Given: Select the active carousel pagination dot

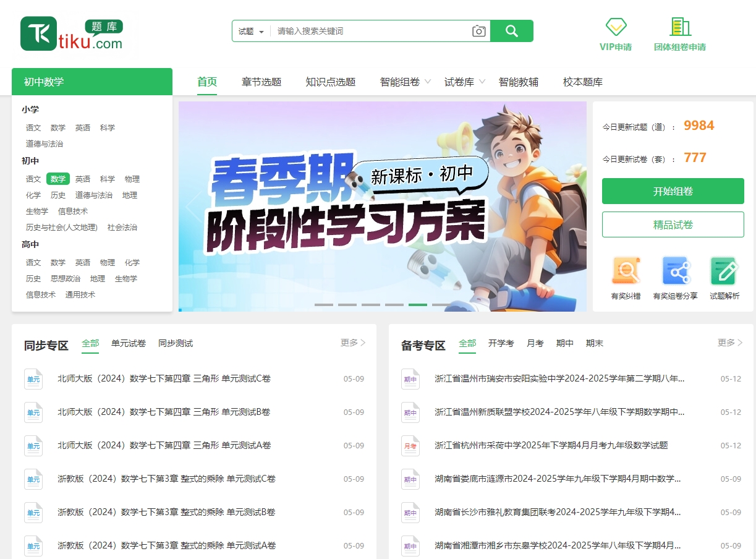Looking at the screenshot, I should click(x=417, y=305).
